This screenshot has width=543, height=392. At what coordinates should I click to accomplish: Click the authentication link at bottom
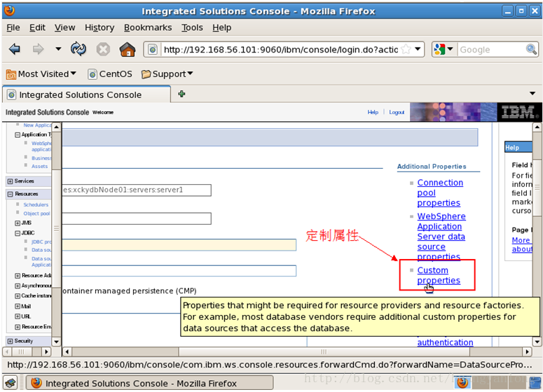pyautogui.click(x=445, y=342)
